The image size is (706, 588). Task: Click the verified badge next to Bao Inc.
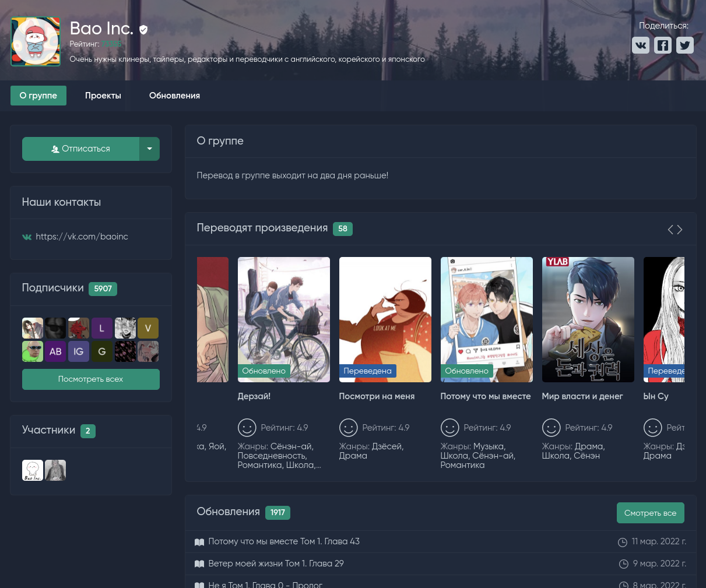(x=143, y=29)
